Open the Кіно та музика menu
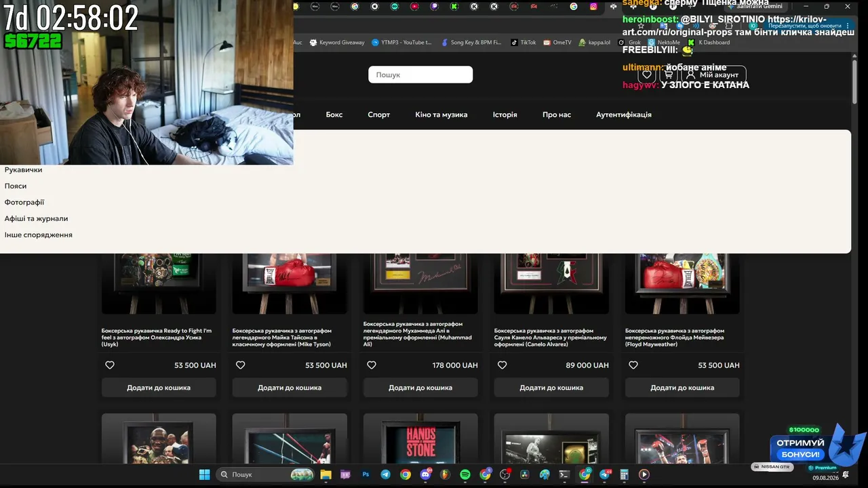868x488 pixels. tap(441, 115)
